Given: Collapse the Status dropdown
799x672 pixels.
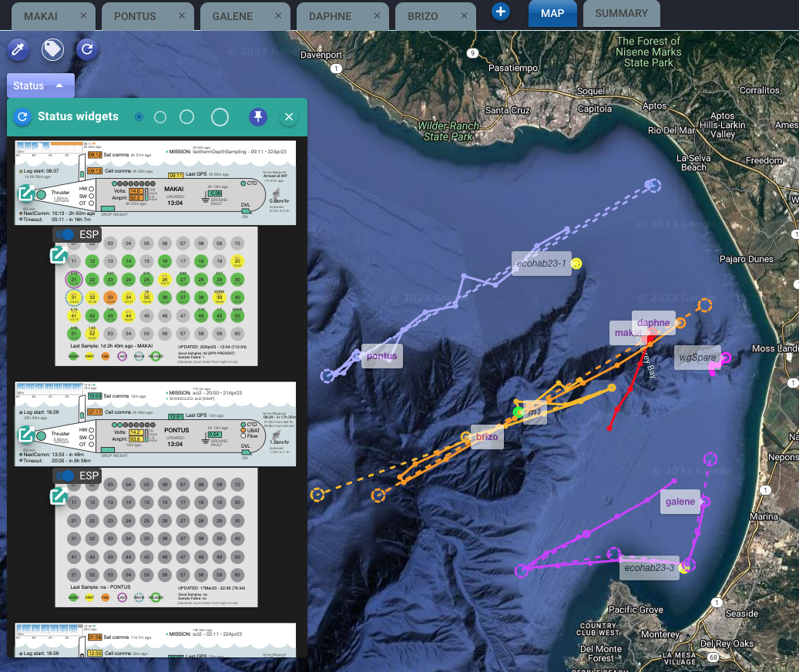Looking at the screenshot, I should pyautogui.click(x=40, y=86).
